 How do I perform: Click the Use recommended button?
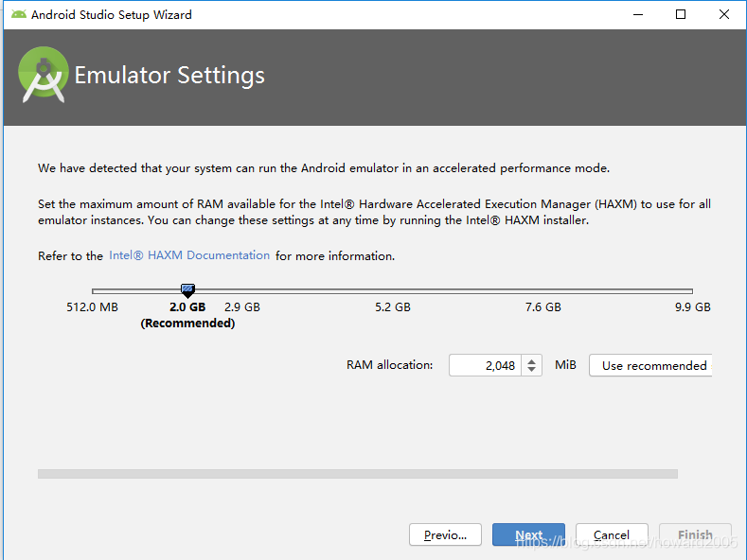pyautogui.click(x=650, y=365)
